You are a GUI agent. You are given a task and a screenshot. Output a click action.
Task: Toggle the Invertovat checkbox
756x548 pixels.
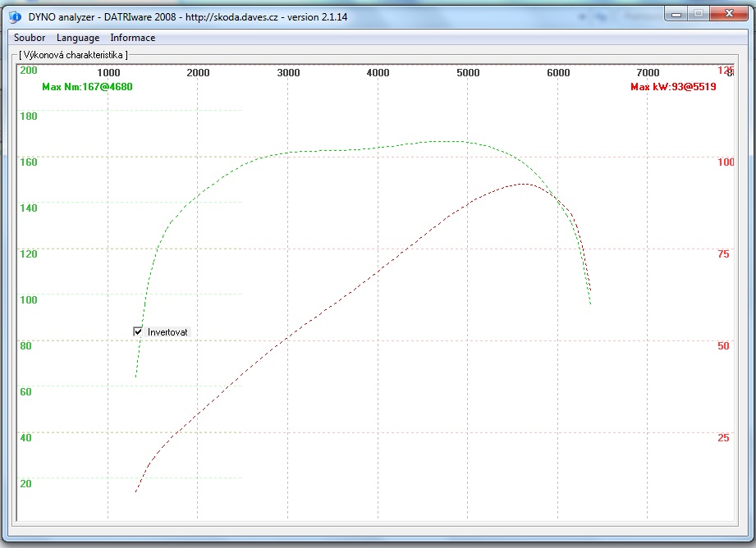click(138, 331)
